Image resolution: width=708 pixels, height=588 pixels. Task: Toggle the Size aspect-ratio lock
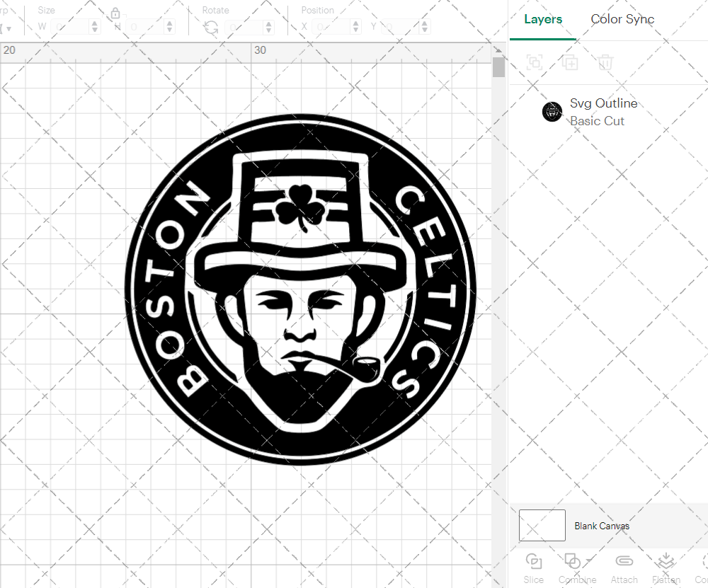(x=115, y=13)
